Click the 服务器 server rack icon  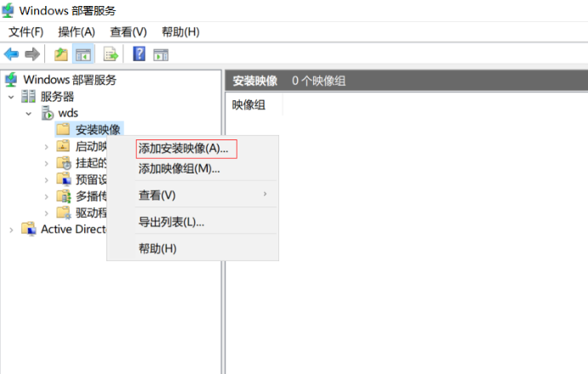(x=28, y=96)
